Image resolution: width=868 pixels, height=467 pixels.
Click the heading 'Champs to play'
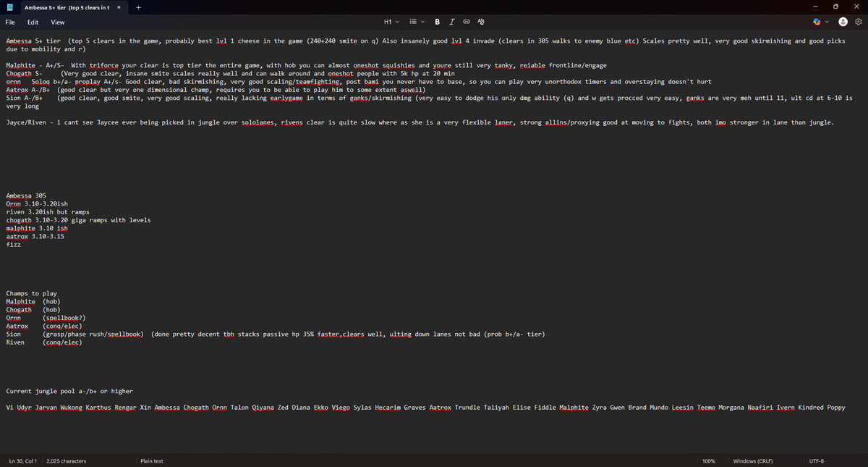tap(31, 293)
